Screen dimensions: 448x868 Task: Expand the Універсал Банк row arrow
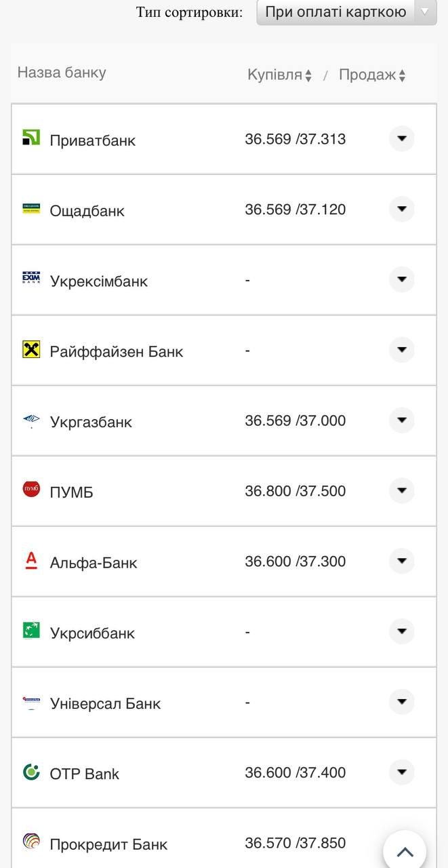pos(401,702)
